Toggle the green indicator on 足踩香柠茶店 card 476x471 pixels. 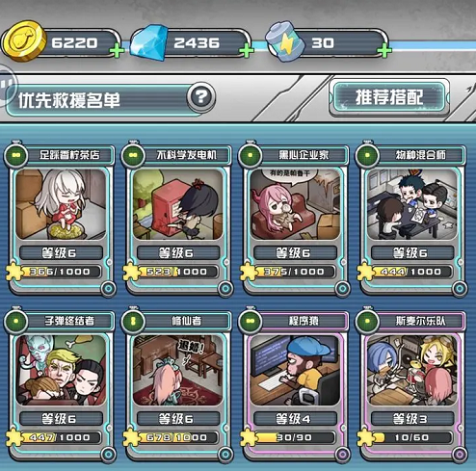(x=16, y=155)
